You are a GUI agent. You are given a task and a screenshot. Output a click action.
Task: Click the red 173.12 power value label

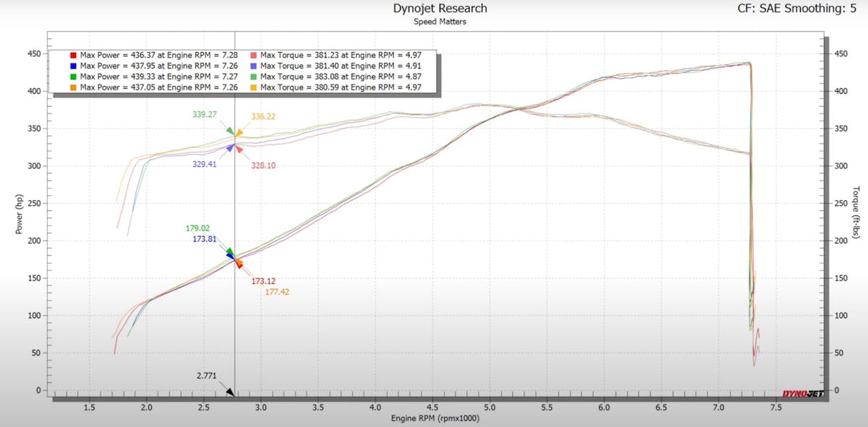263,281
